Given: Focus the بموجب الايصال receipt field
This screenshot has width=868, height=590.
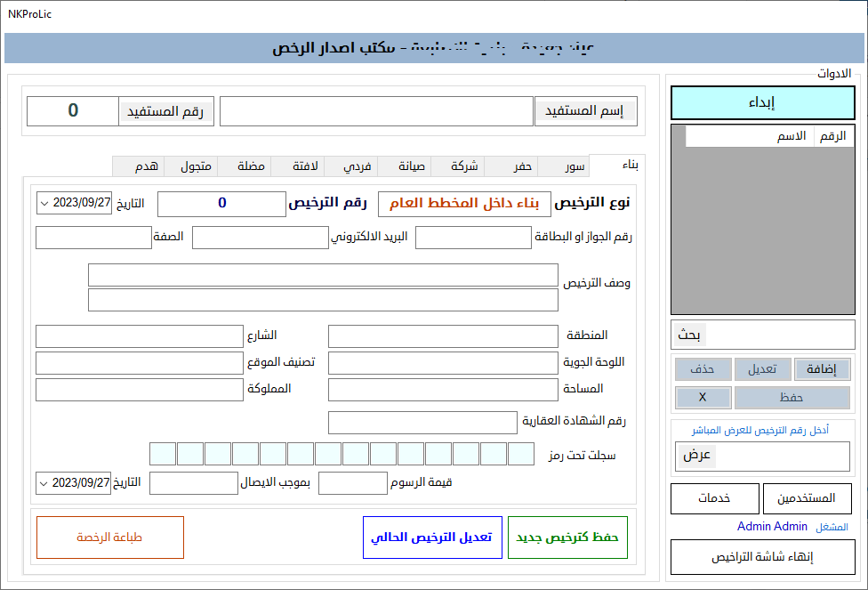Looking at the screenshot, I should [194, 483].
